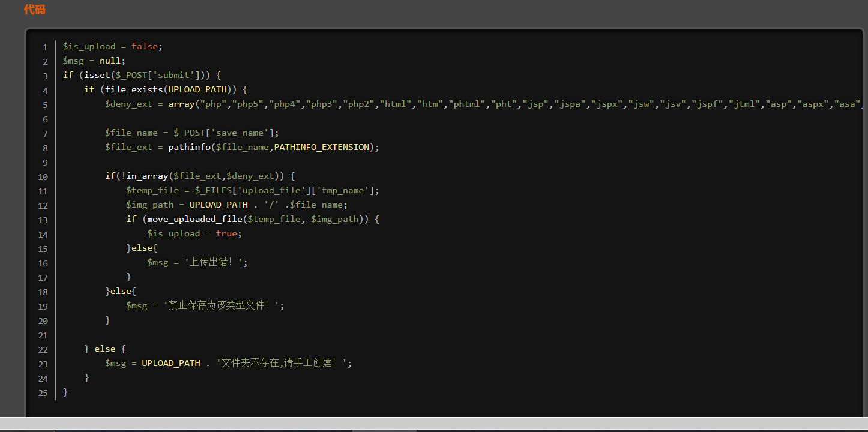Screen dimensions: 868x432
Task: Click line number 8 in the gutter
Action: [x=45, y=148]
